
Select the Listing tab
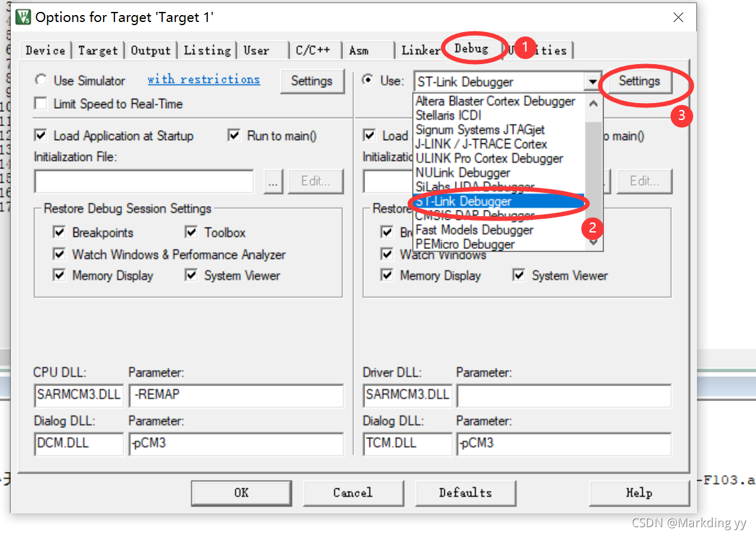207,50
